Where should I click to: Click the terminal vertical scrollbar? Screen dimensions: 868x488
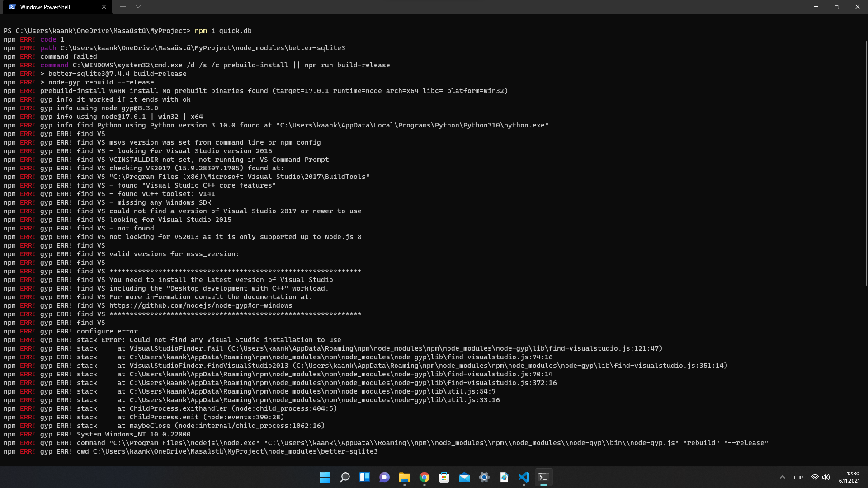[866, 163]
